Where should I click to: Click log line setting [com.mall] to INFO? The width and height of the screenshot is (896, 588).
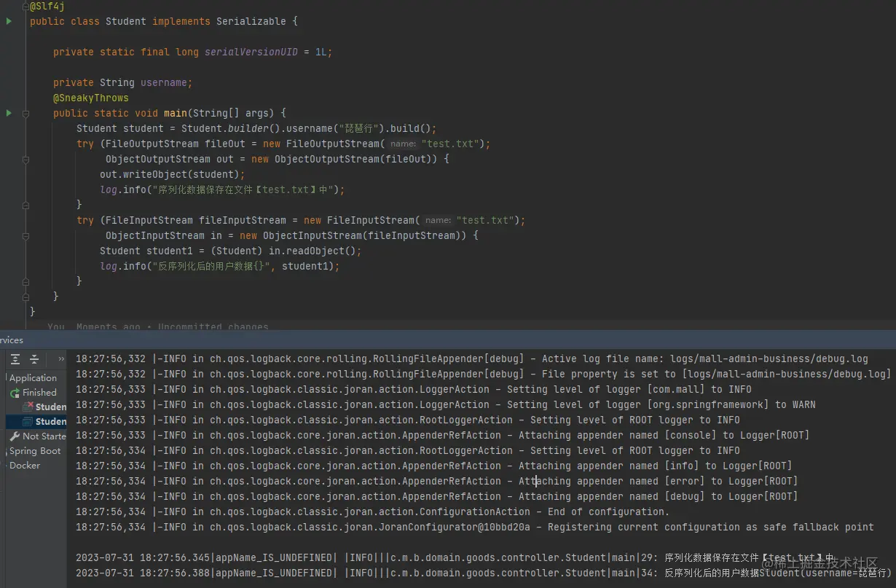point(414,389)
